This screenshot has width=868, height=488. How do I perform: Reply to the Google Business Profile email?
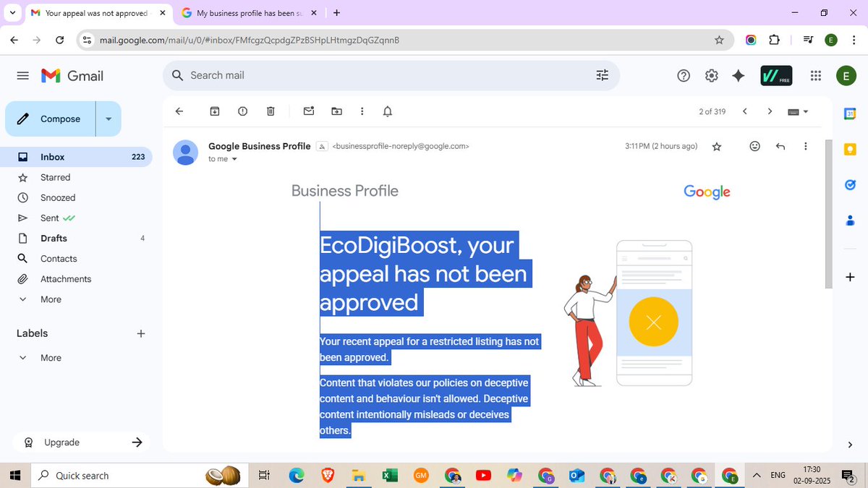click(x=780, y=146)
